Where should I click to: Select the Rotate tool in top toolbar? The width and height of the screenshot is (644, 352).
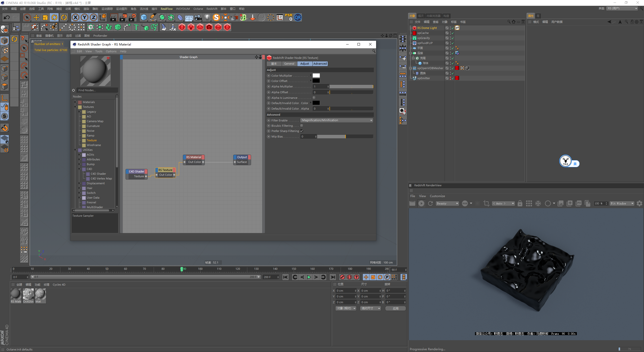click(x=54, y=17)
